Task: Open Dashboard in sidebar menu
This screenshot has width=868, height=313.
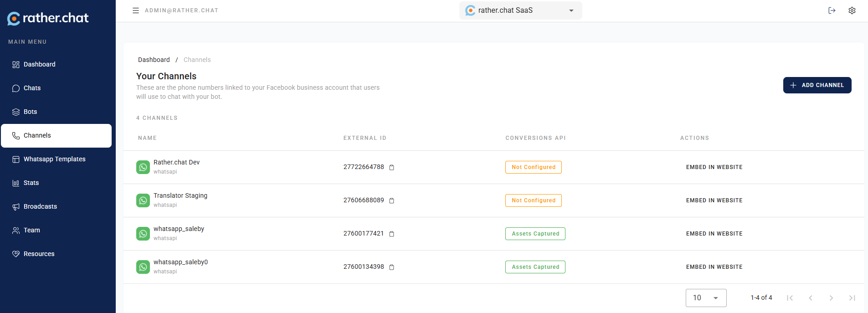Action: pyautogui.click(x=56, y=64)
